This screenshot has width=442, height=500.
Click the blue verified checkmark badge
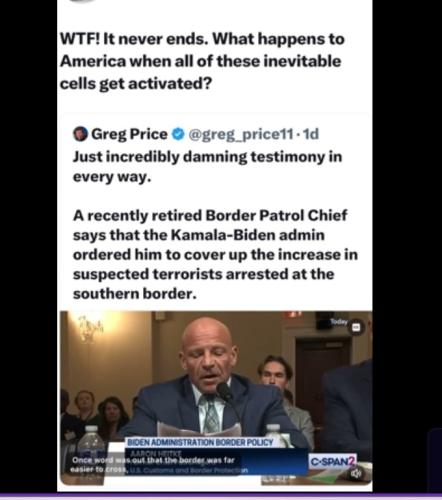coord(178,134)
